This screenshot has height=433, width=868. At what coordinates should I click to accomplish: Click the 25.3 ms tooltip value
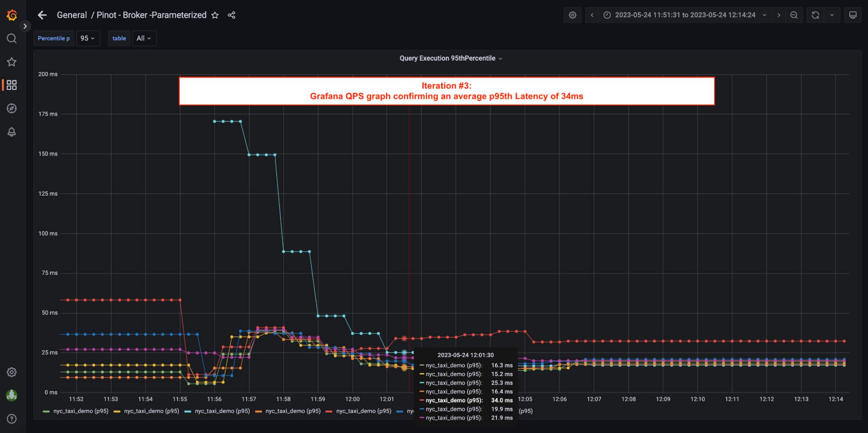coord(502,383)
